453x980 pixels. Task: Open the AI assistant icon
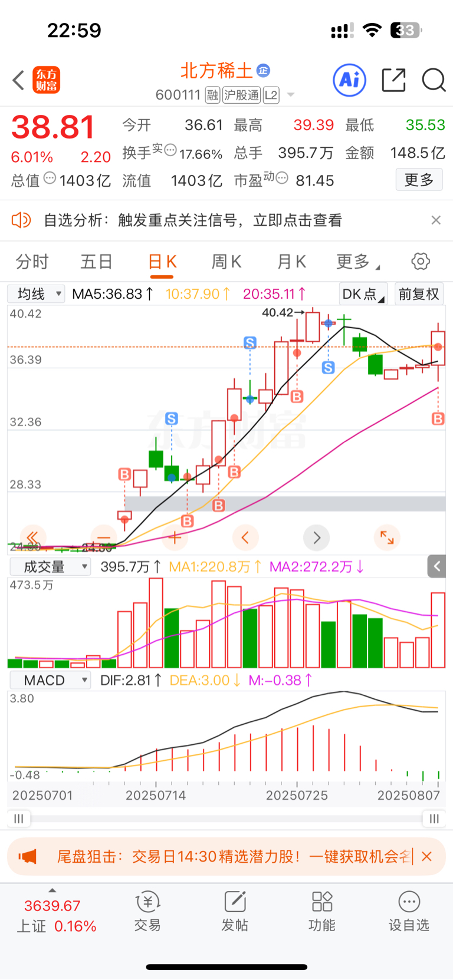tap(350, 80)
